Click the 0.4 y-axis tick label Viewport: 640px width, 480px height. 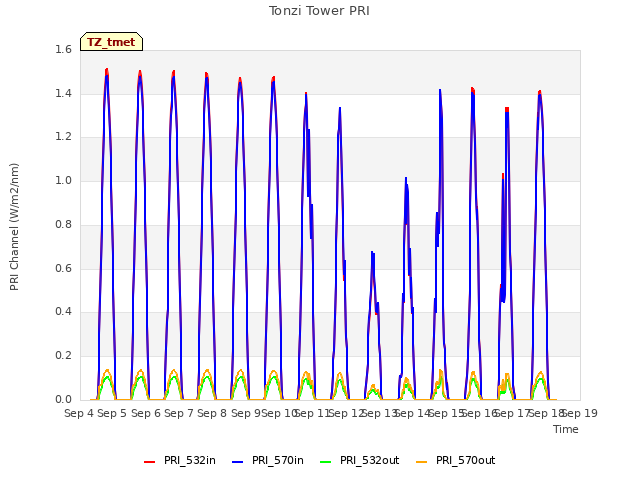63,311
